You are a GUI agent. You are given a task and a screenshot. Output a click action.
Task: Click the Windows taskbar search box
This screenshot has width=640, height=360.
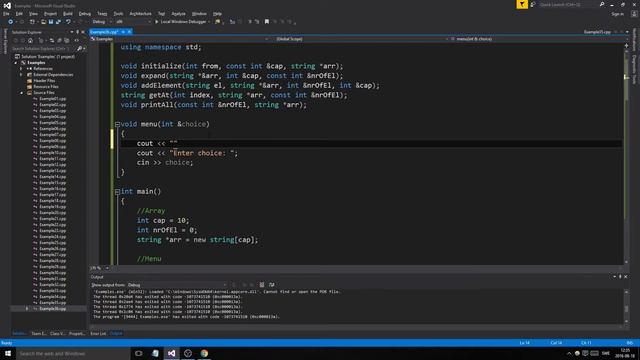pyautogui.click(x=73, y=353)
